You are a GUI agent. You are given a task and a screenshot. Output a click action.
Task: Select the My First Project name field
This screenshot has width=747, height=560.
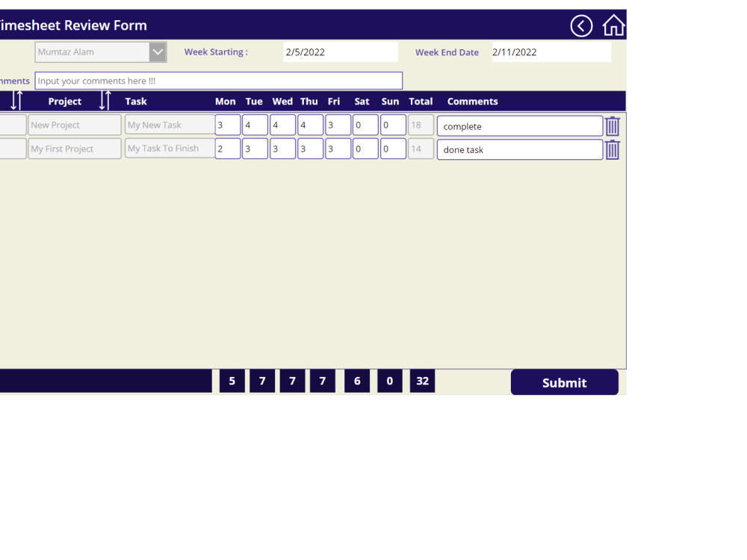(x=74, y=149)
